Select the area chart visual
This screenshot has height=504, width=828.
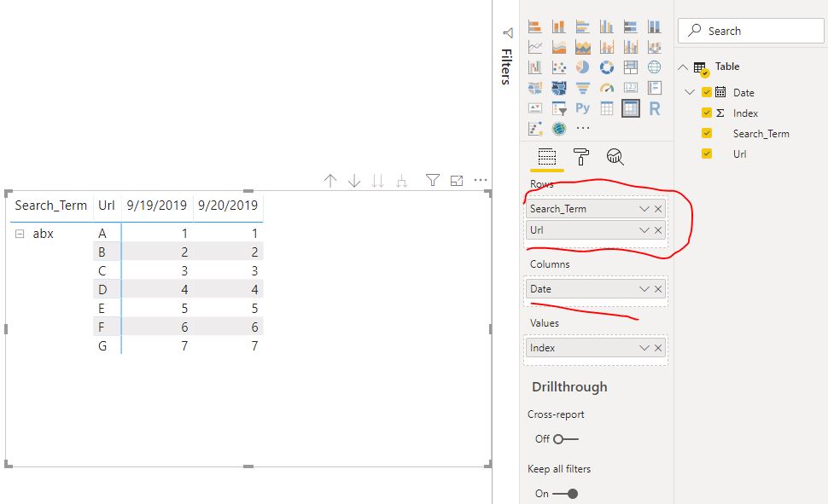click(559, 48)
